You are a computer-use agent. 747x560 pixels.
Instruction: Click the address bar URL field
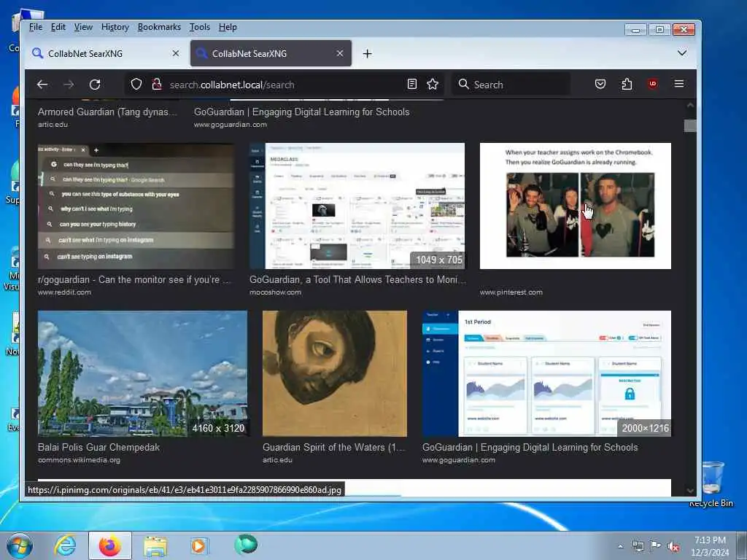tap(286, 85)
